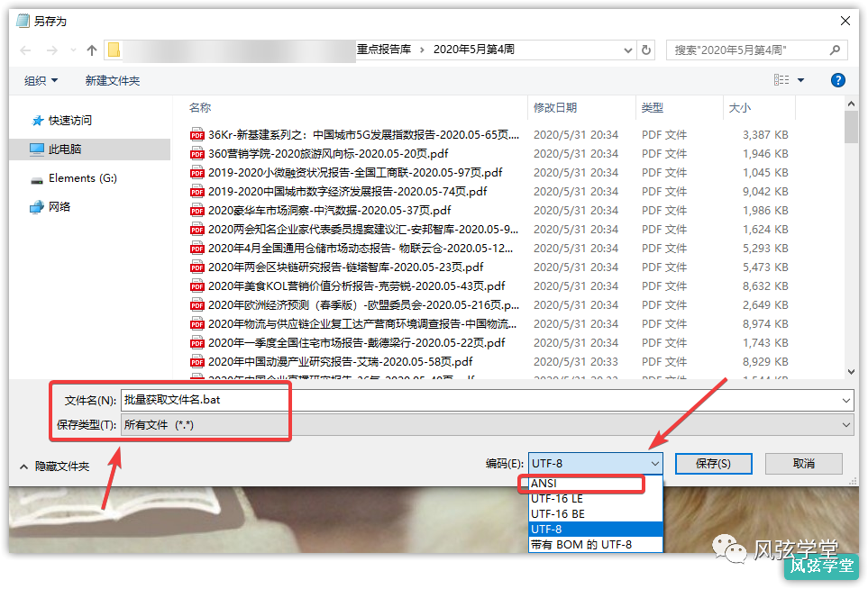The image size is (868, 589).
Task: Choose highlighted UTF-8 encoding option
Action: coord(596,530)
